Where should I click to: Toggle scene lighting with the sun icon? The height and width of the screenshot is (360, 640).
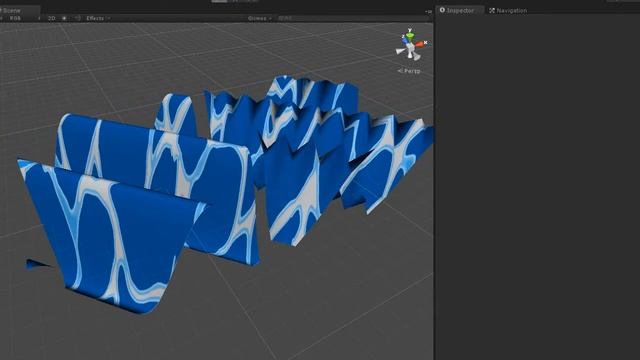point(64,18)
